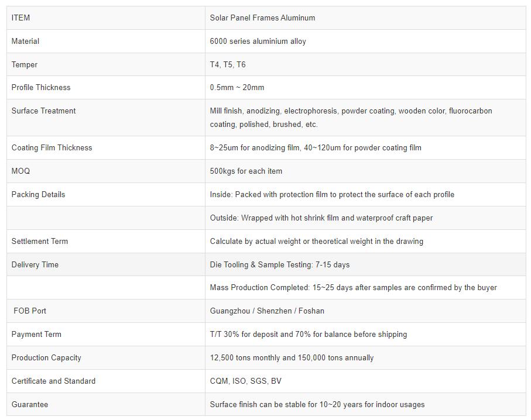
Task: Click the ITEM label cell
Action: 21,18
